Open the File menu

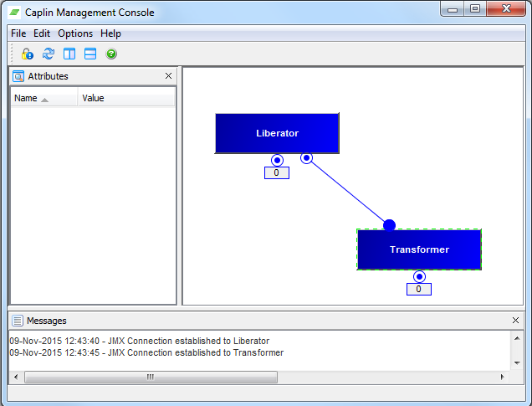coord(18,33)
